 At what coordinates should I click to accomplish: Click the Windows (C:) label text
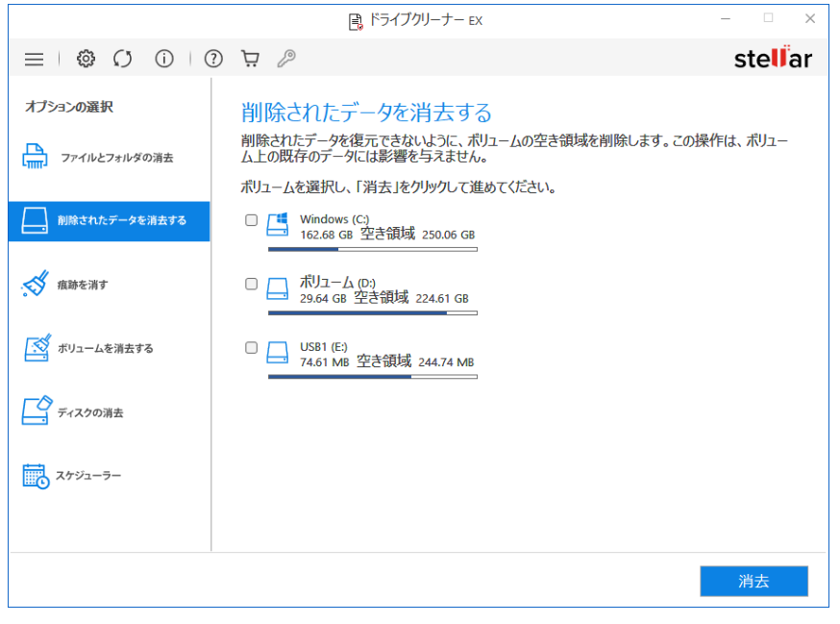334,219
